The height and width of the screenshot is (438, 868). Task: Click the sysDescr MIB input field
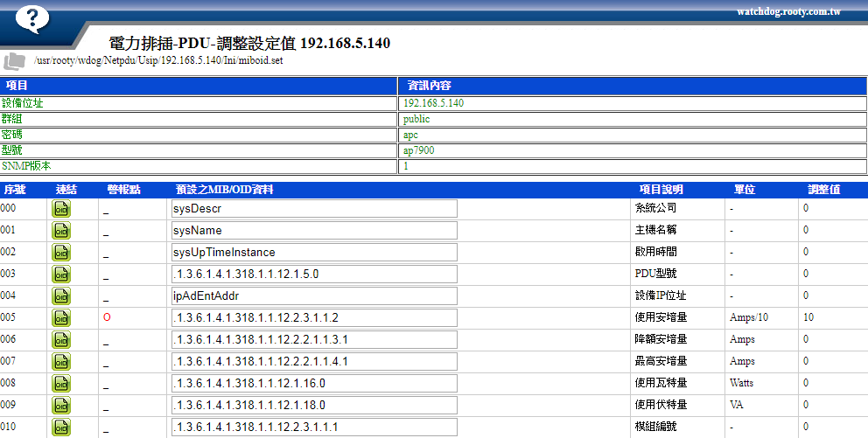[x=314, y=209]
